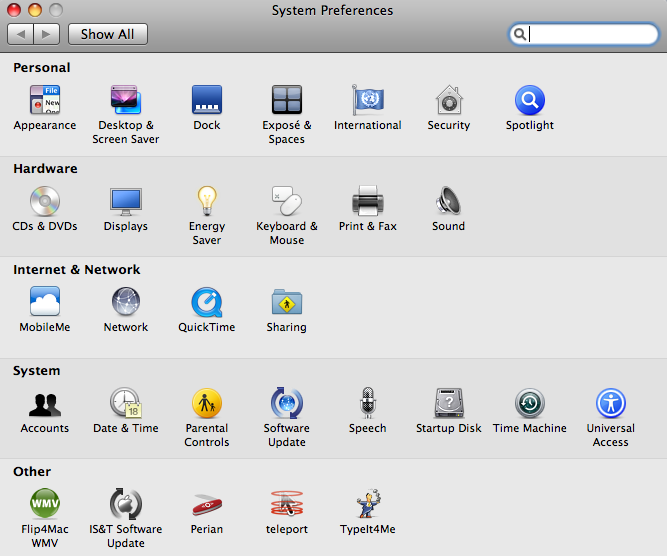Click the Show All button
The height and width of the screenshot is (556, 667).
point(108,34)
